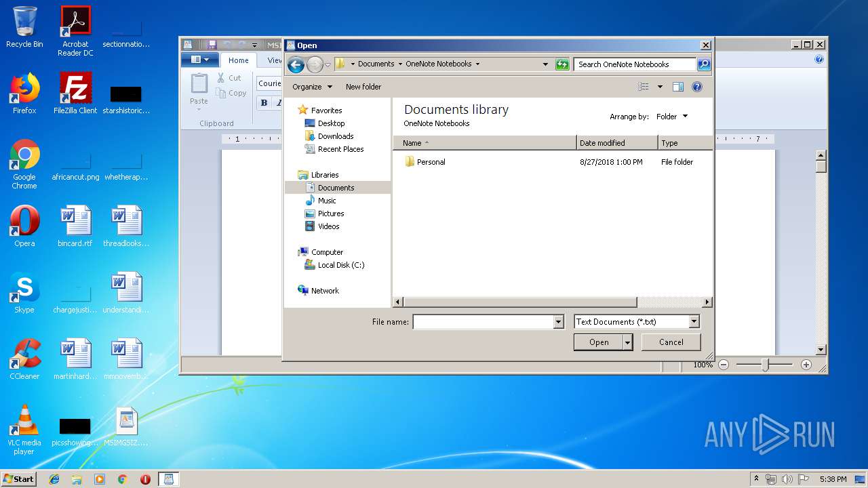The width and height of the screenshot is (868, 488).
Task: Click Save icon in WordPad quick access toolbar
Action: [x=212, y=45]
